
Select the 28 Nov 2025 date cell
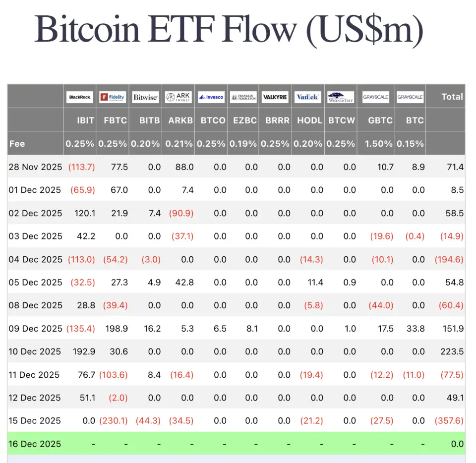point(35,167)
